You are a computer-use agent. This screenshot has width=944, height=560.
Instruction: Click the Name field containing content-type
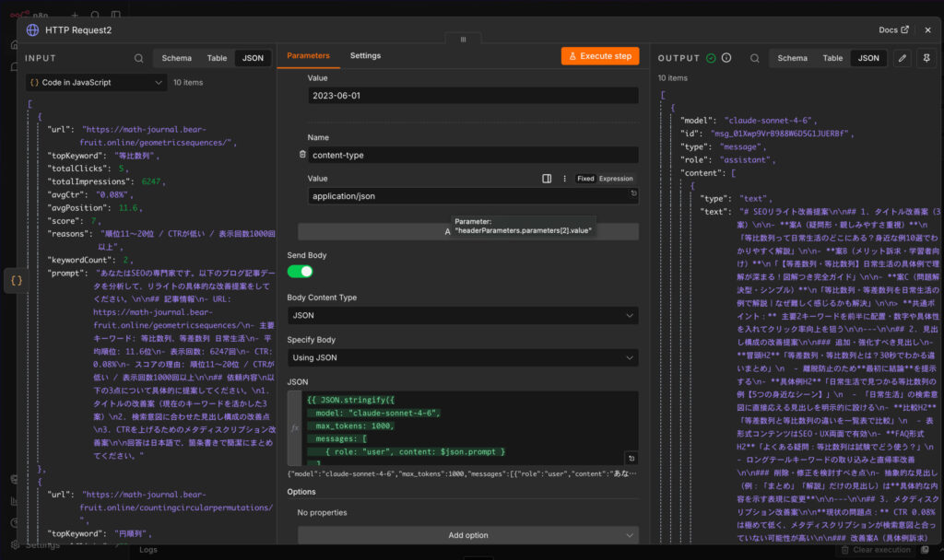(473, 155)
